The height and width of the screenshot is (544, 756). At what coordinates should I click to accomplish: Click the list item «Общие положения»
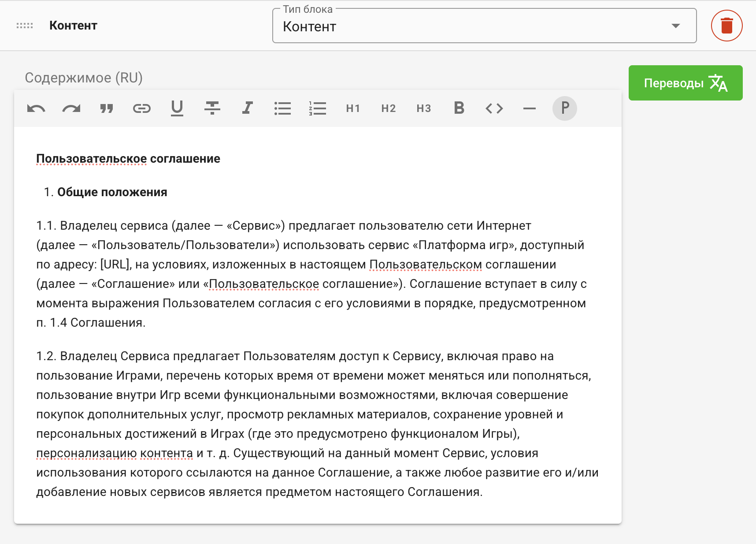click(x=112, y=192)
